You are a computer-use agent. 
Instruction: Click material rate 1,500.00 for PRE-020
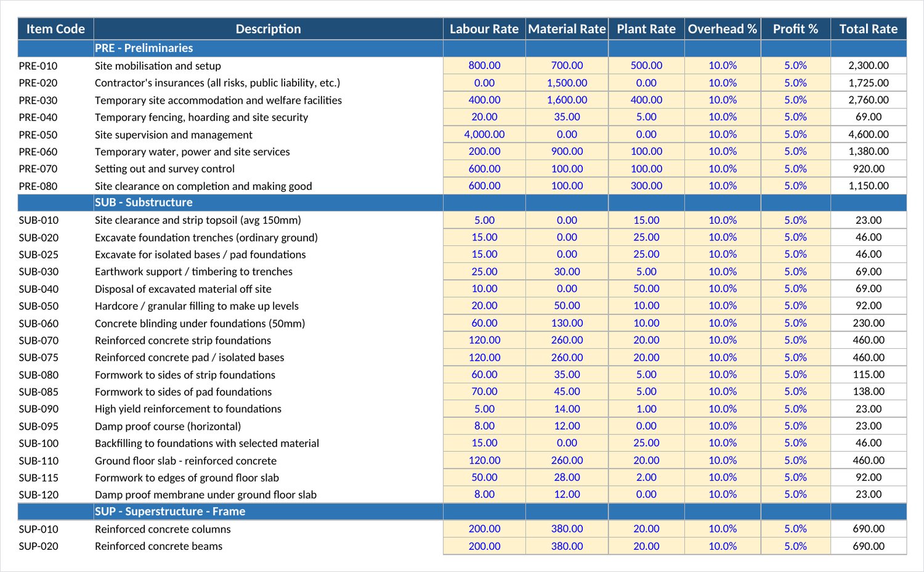[x=567, y=83]
